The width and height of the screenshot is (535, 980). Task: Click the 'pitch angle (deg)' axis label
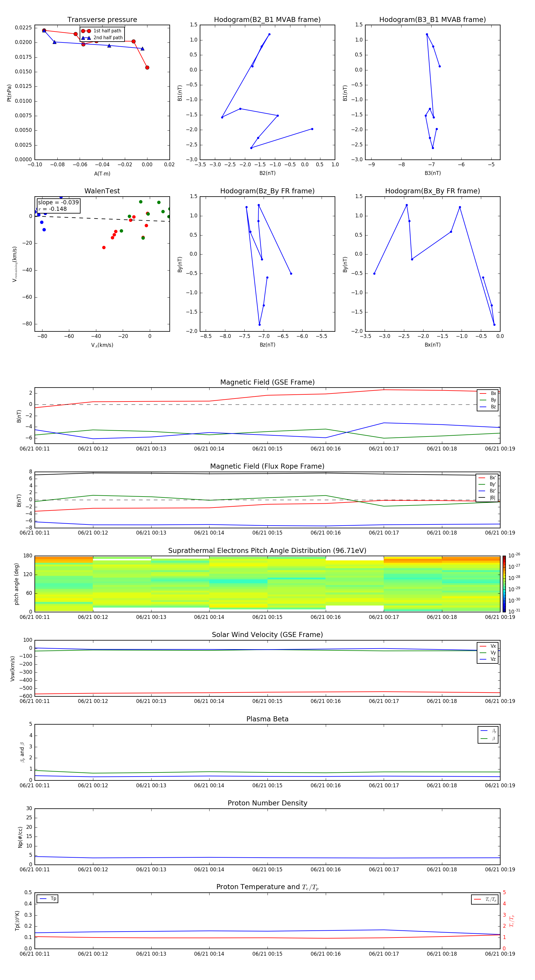(16, 584)
